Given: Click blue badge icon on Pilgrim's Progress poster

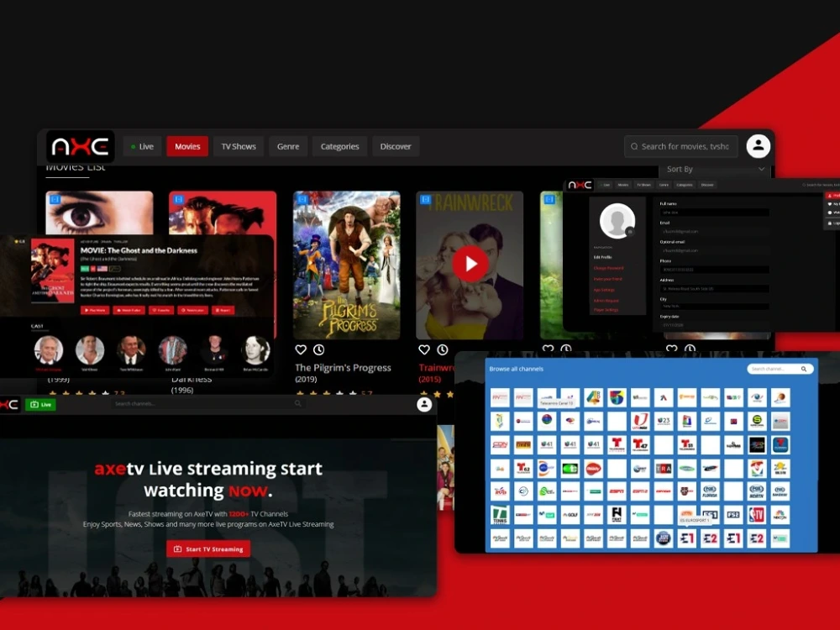Looking at the screenshot, I should tap(302, 199).
